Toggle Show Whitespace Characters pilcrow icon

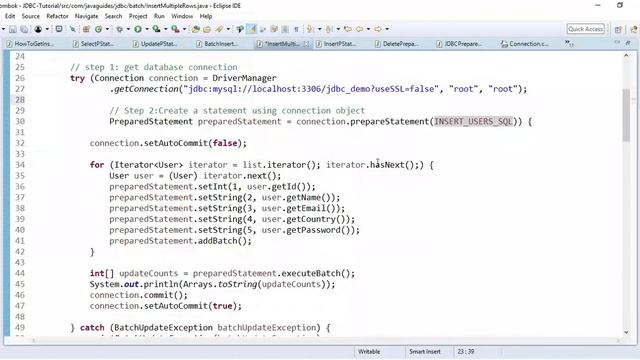[x=296, y=29]
